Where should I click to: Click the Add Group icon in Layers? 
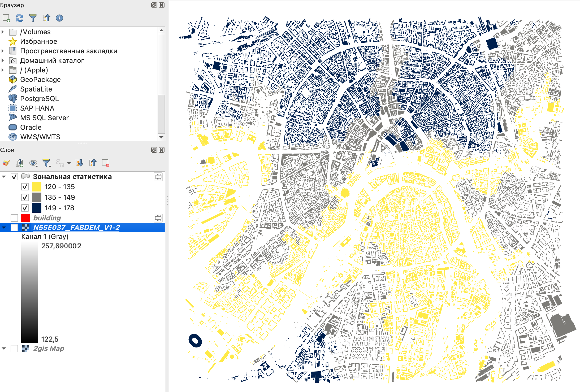click(x=20, y=163)
